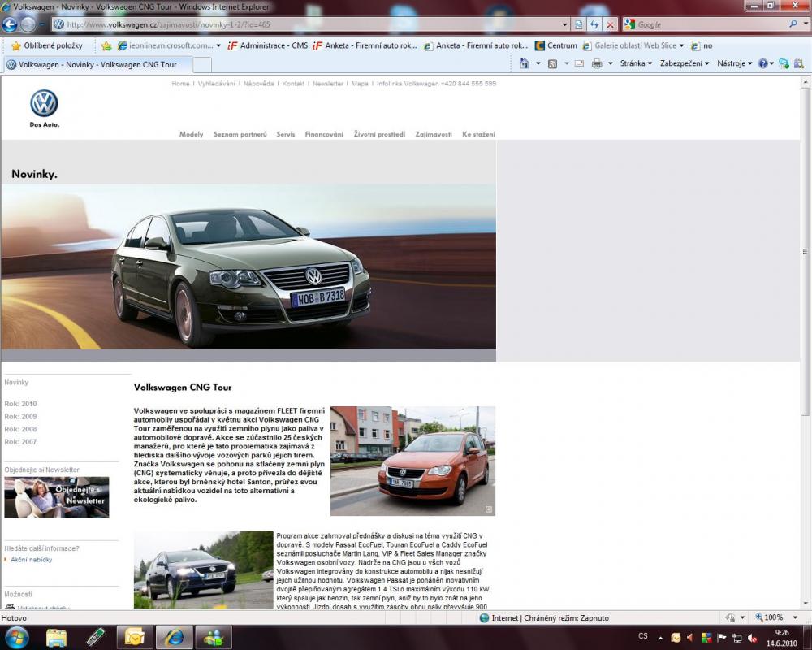Image resolution: width=812 pixels, height=650 pixels.
Task: Open the Rok: 2008 news link
Action: tap(21, 429)
